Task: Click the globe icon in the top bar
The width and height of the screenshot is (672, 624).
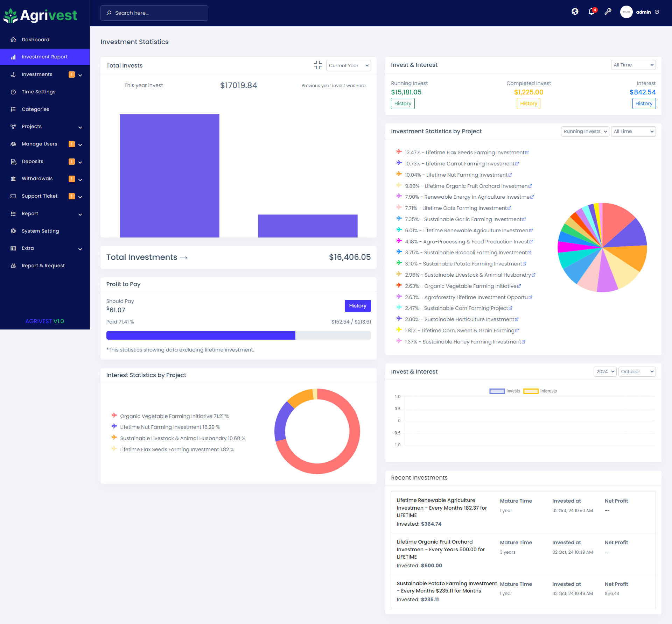Action: (x=575, y=12)
